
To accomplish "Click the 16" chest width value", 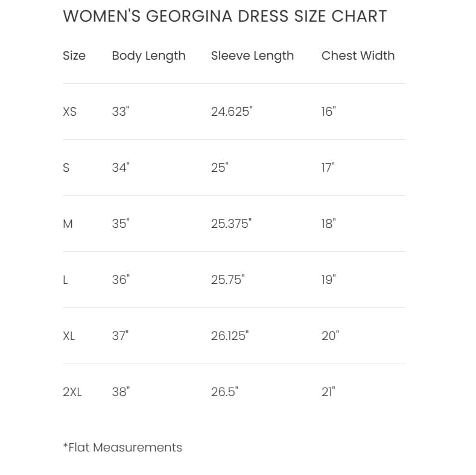I will point(328,112).
